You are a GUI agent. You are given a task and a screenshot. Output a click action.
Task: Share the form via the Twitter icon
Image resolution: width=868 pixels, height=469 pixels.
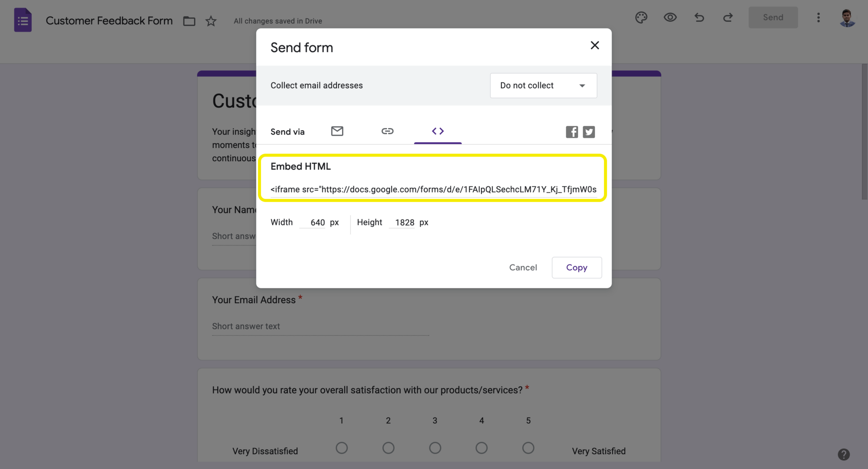589,132
